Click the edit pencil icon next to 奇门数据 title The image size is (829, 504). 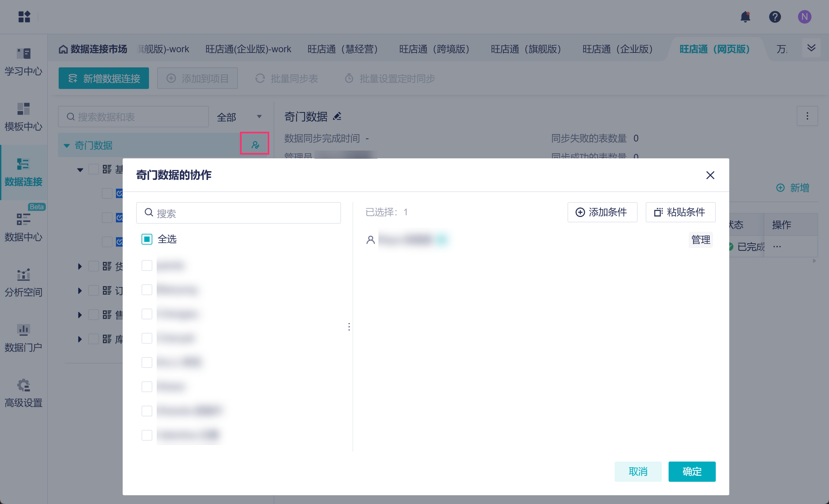tap(337, 117)
